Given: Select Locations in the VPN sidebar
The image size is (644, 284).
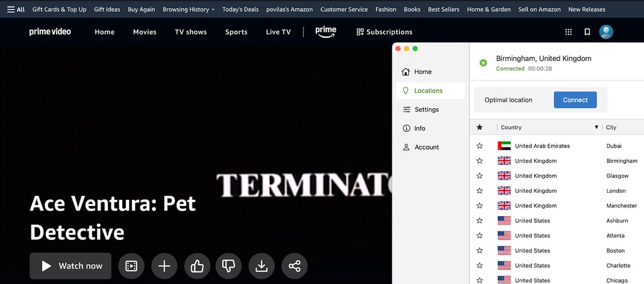Looking at the screenshot, I should [430, 90].
